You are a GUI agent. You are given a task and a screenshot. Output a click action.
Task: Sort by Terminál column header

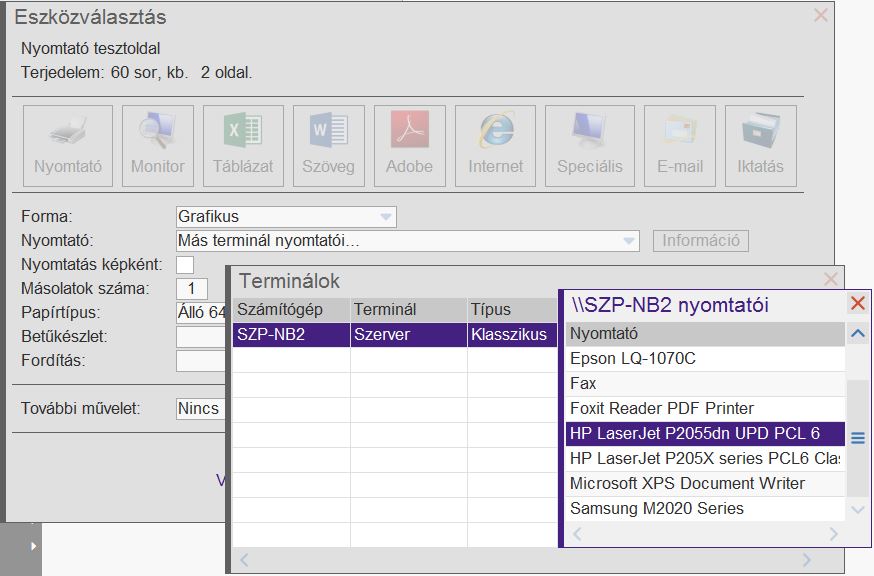409,309
